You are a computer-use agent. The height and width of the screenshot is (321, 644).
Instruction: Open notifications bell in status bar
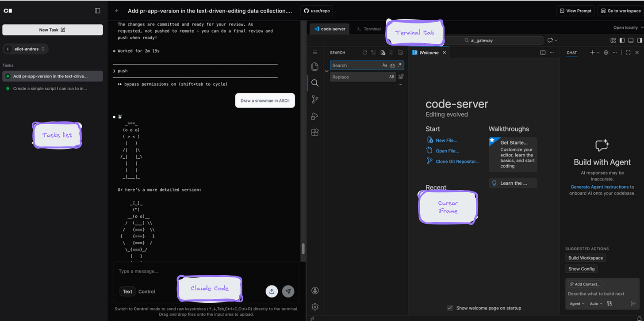(638, 318)
